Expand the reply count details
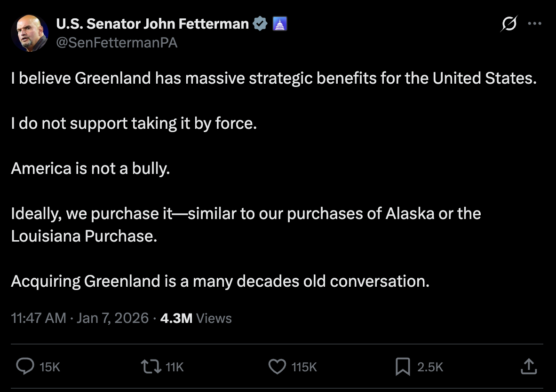This screenshot has height=392, width=556. 49,367
